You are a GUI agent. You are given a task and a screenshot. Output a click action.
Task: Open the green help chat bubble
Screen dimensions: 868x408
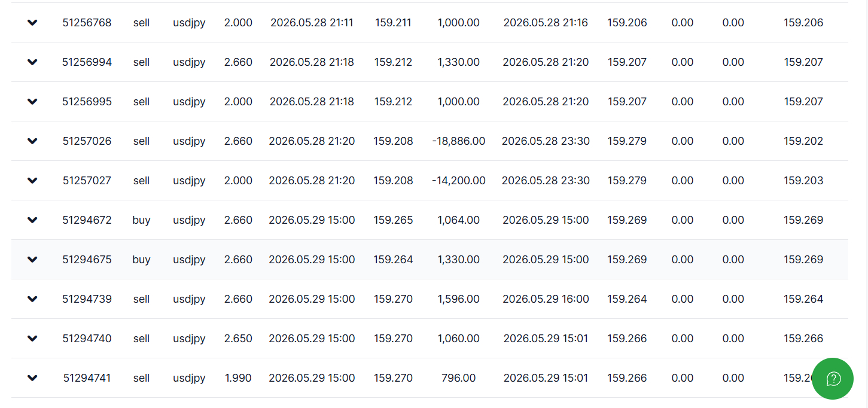[833, 379]
